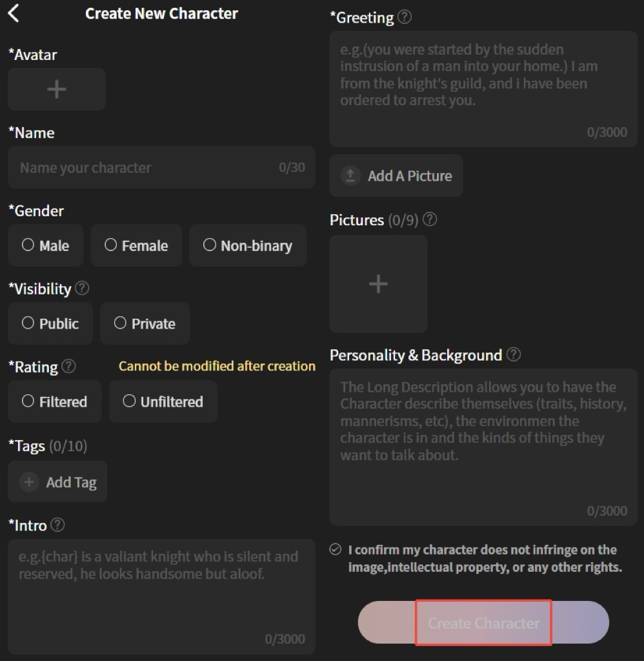Image resolution: width=644 pixels, height=661 pixels.
Task: Add a picture in the Pictures plus box
Action: [x=378, y=284]
